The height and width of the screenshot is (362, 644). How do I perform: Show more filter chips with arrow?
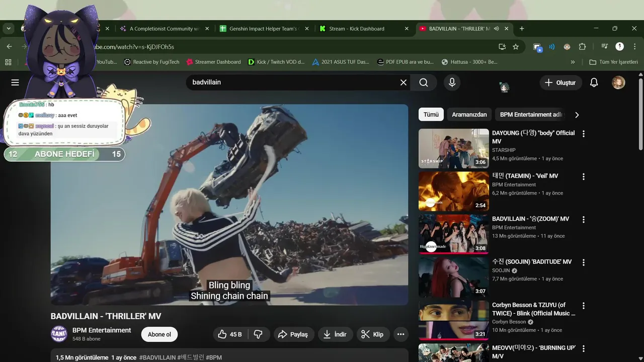coord(577,115)
